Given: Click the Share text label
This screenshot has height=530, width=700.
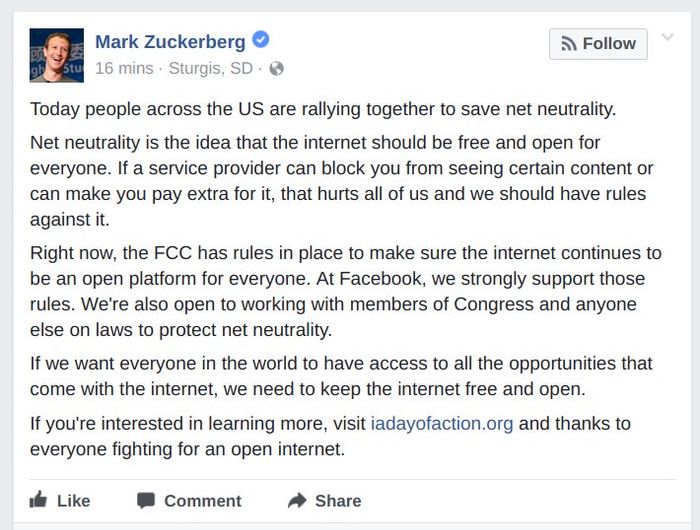Looking at the screenshot, I should (x=338, y=500).
